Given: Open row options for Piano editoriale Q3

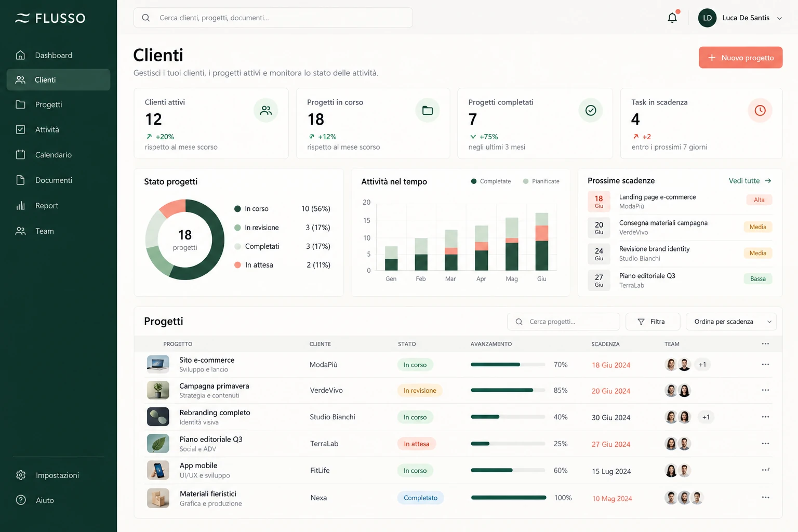Looking at the screenshot, I should pyautogui.click(x=765, y=444).
